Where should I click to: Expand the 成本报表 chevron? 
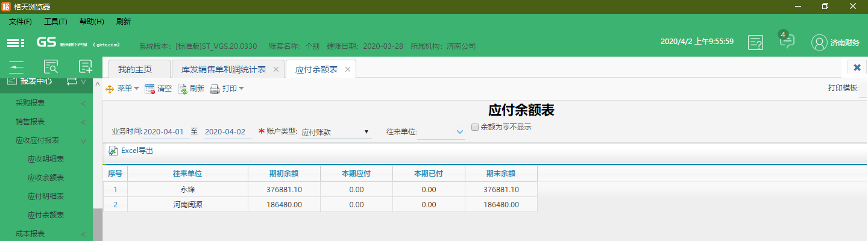point(83,234)
